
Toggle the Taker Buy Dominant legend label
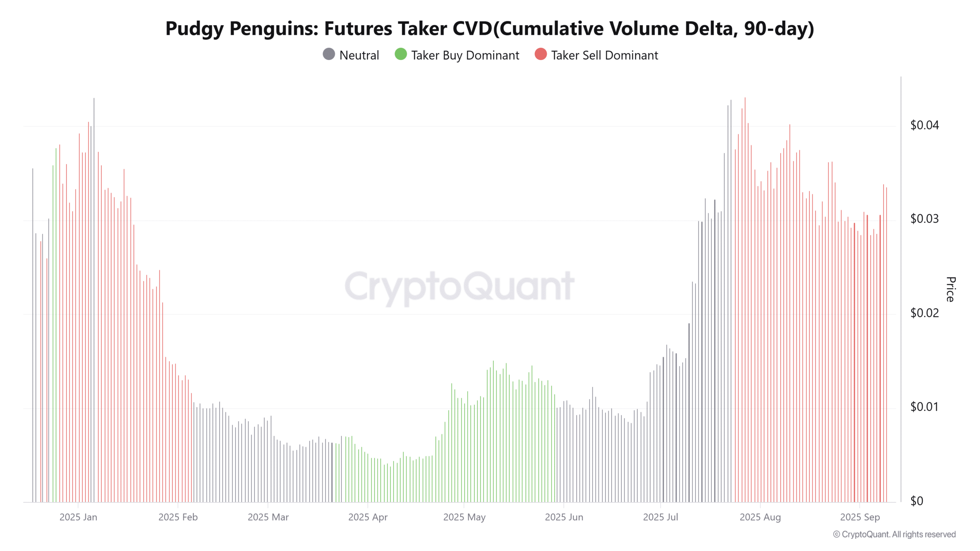pos(465,55)
